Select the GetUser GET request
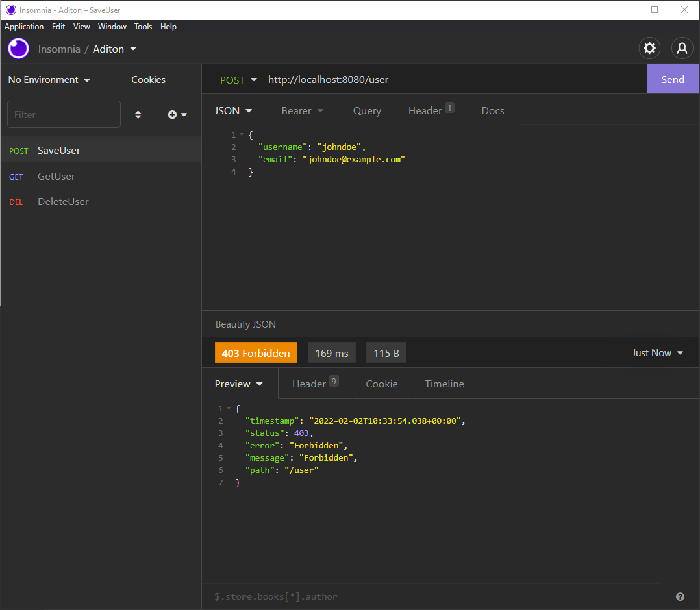The height and width of the screenshot is (610, 700). 101,177
